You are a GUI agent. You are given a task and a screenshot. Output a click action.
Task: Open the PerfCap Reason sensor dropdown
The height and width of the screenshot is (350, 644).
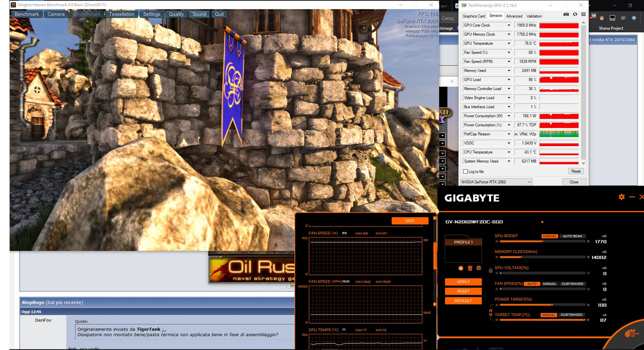pyautogui.click(x=509, y=134)
